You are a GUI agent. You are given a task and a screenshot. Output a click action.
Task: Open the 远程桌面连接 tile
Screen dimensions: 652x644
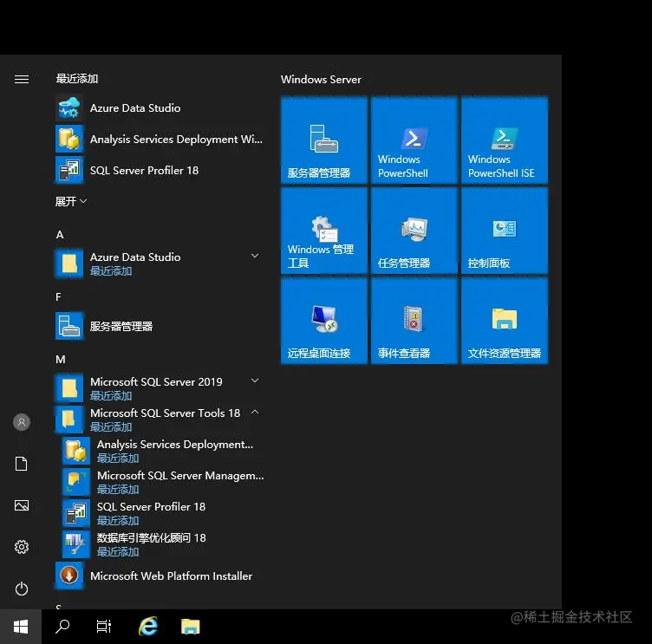324,321
